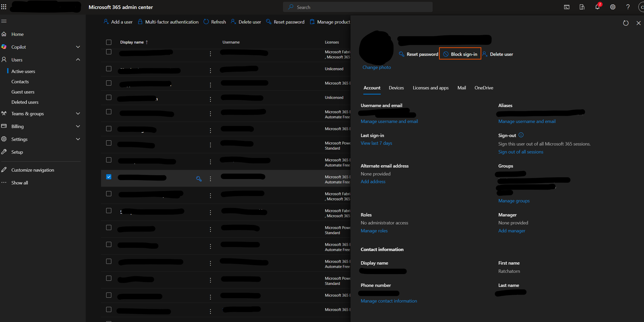Open the help question mark icon
Viewport: 644px width, 322px height.
tap(628, 7)
